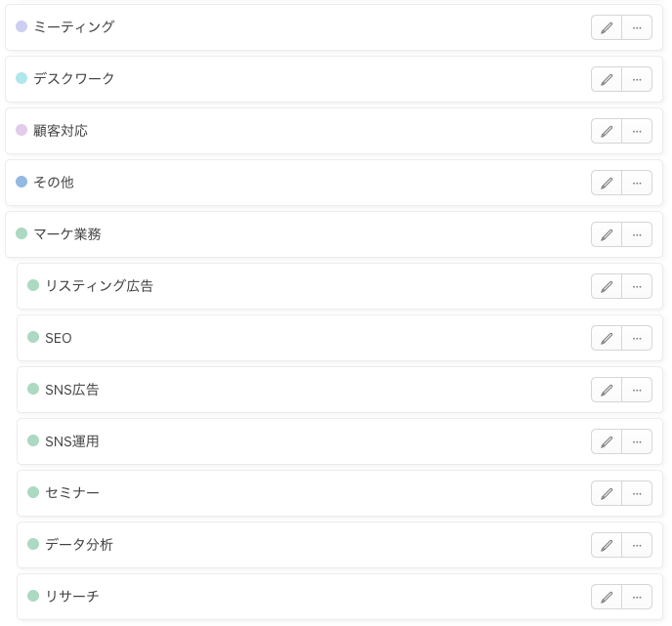
Task: Edit the リサーチ subcategory with pencil icon
Action: (607, 597)
